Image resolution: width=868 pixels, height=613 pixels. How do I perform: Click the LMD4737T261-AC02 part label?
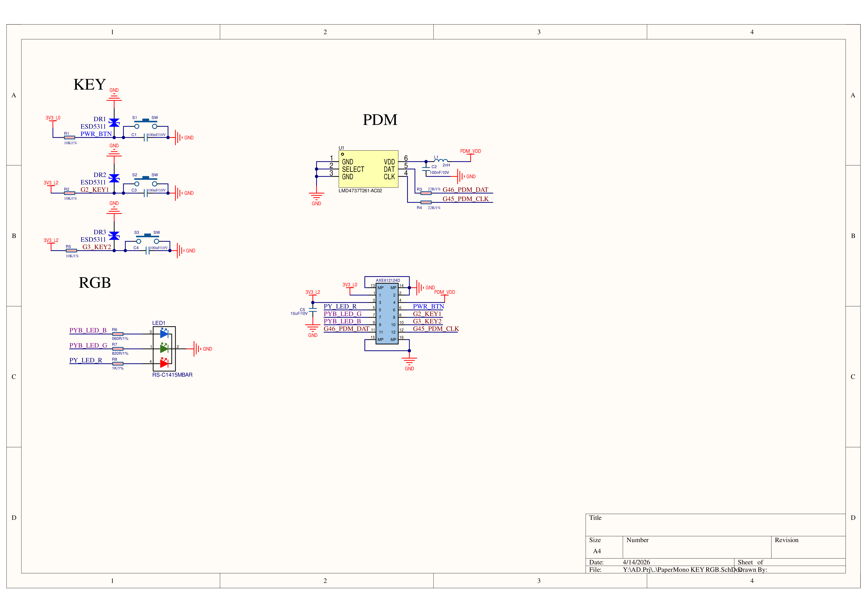[x=360, y=191]
